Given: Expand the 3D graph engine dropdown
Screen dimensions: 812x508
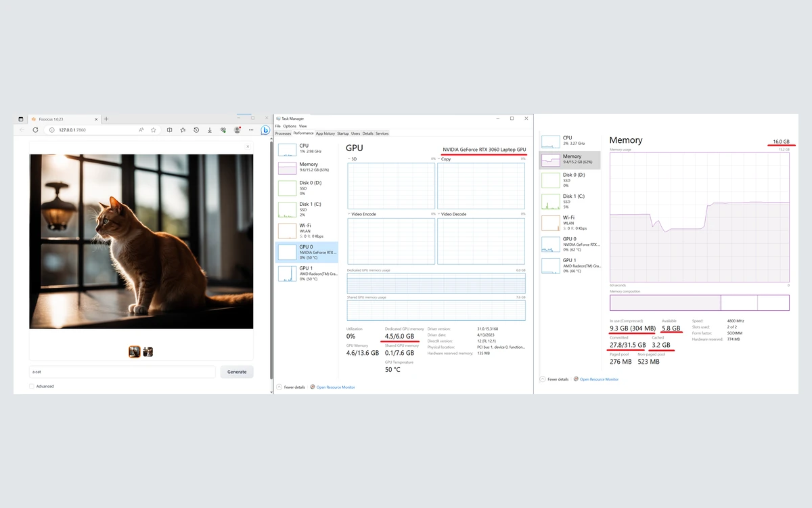Looking at the screenshot, I should tap(349, 158).
